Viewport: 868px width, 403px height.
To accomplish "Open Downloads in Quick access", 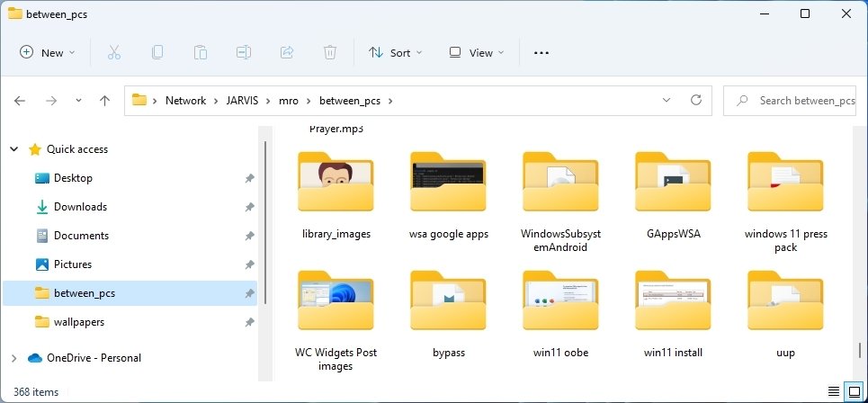I will [x=80, y=207].
